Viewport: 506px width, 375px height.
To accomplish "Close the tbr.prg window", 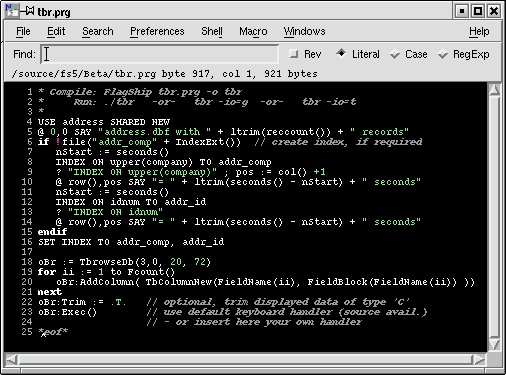I will click(494, 11).
